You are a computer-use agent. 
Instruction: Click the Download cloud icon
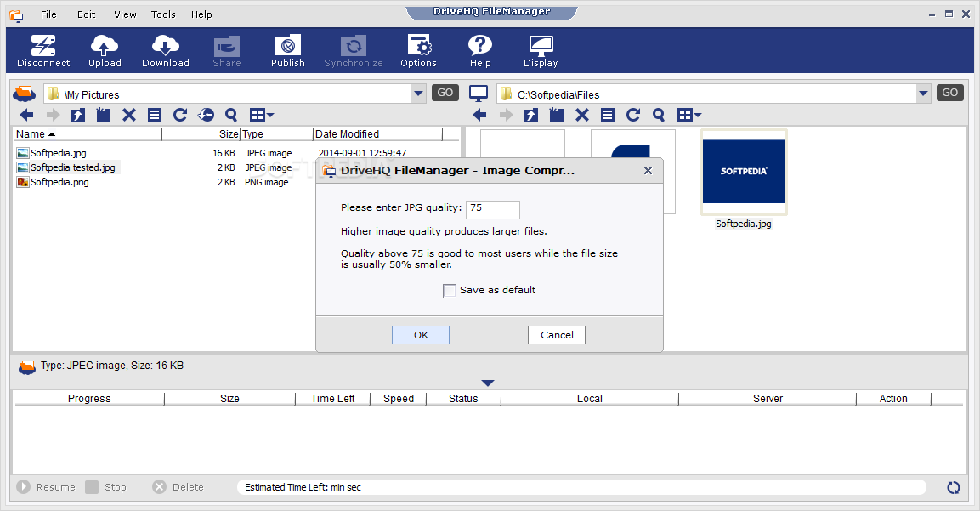pos(165,51)
